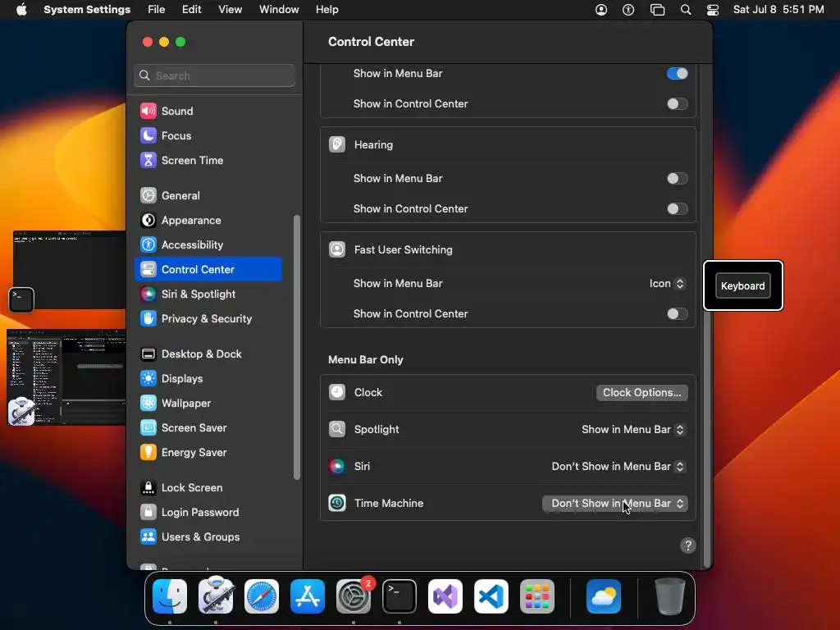Open Time Machine menu bar dropdown
Image resolution: width=840 pixels, height=630 pixels.
pos(615,504)
